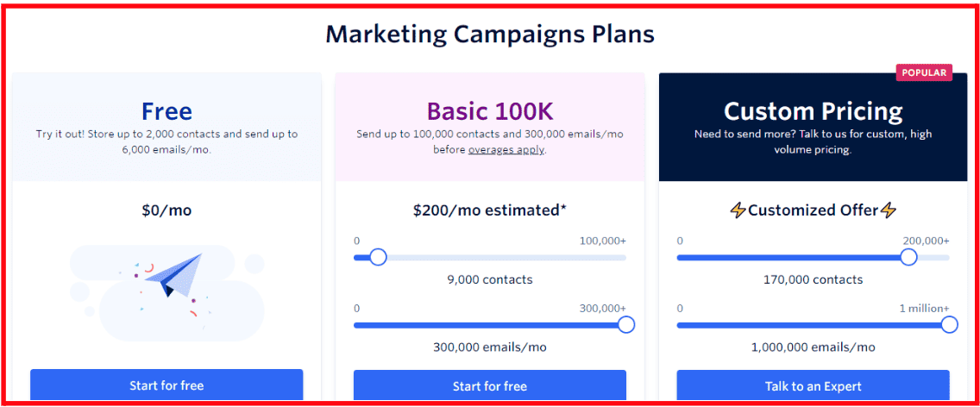Click the Custom Pricing emails slider handle
The image size is (980, 407).
pyautogui.click(x=949, y=324)
